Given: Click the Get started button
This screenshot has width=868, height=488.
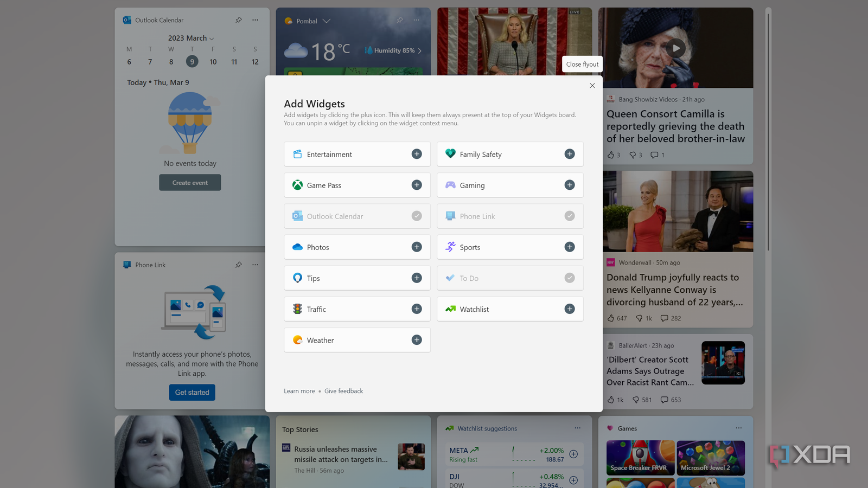Looking at the screenshot, I should click(192, 392).
